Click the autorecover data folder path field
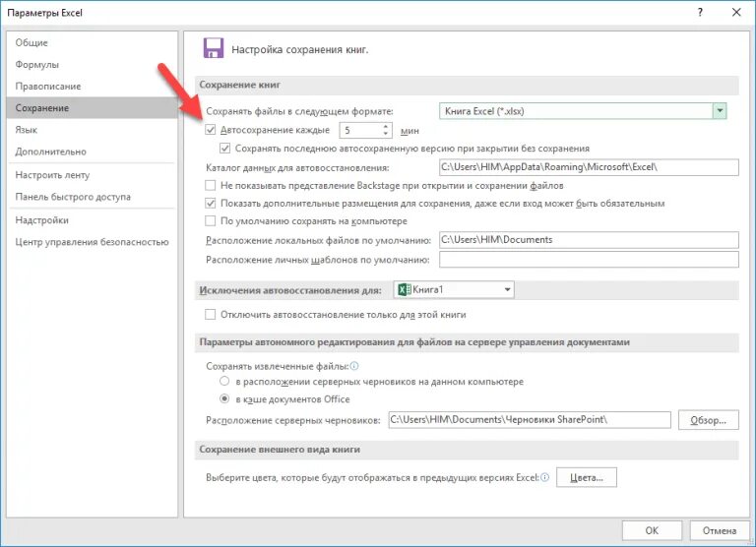Screen dimensions: 756x547 tap(589, 167)
